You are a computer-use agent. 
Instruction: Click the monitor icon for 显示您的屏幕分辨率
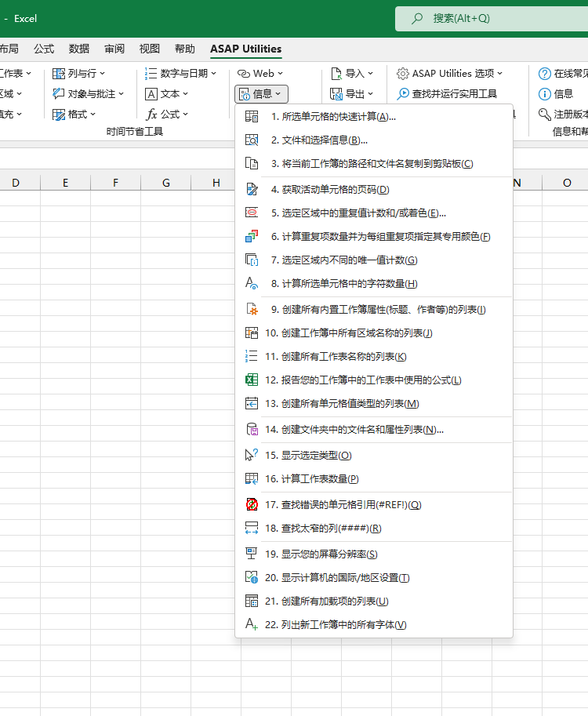coord(252,554)
